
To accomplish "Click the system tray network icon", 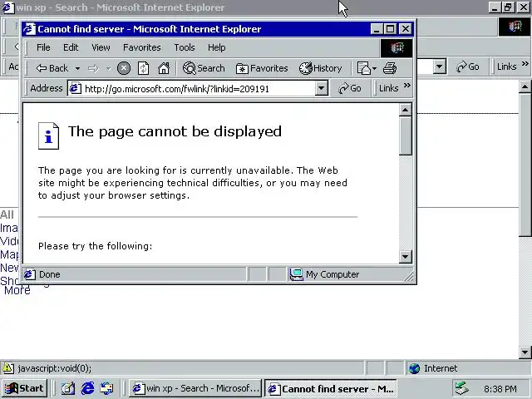I will click(x=462, y=388).
